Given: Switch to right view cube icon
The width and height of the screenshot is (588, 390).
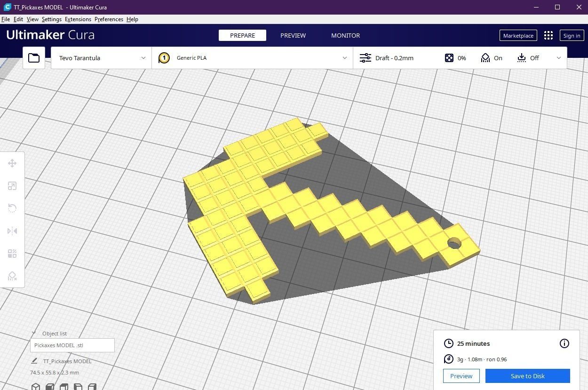Looking at the screenshot, I should pyautogui.click(x=92, y=387).
